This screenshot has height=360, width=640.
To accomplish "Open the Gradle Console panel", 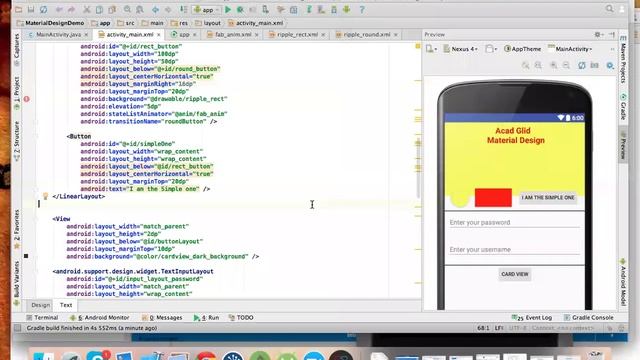I will (x=589, y=318).
